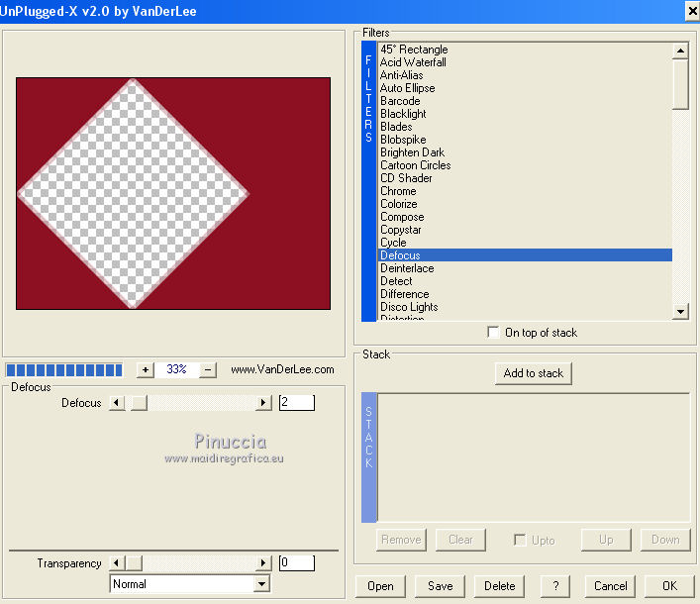Click the Delete button

(x=499, y=586)
